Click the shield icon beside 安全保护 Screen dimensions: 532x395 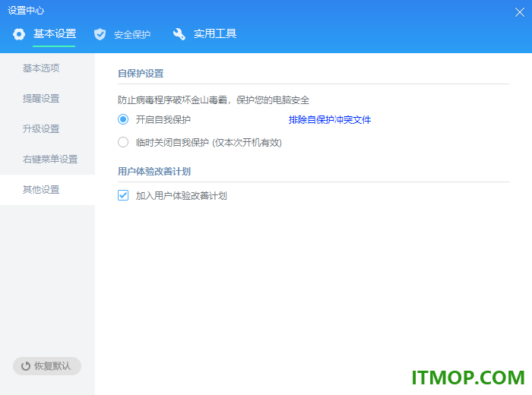point(100,34)
